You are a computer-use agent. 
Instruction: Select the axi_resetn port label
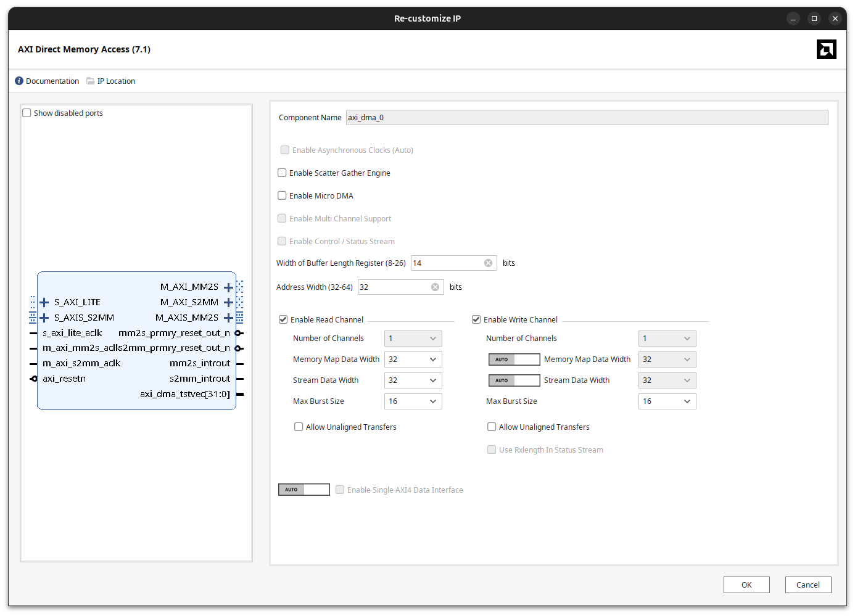tap(64, 379)
